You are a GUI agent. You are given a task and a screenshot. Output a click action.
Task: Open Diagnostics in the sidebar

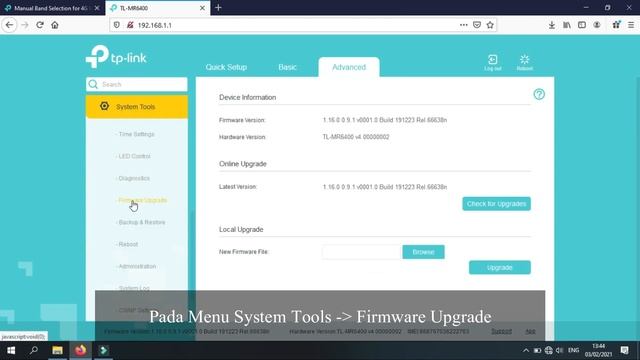click(x=133, y=178)
